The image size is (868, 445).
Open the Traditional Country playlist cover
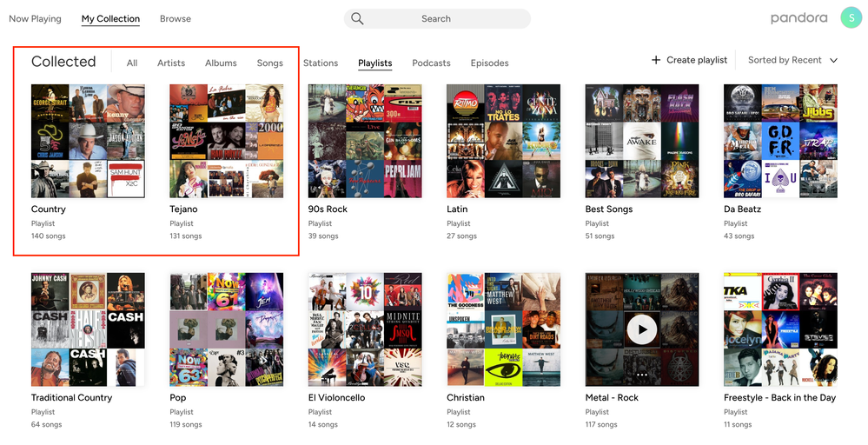[x=88, y=329]
